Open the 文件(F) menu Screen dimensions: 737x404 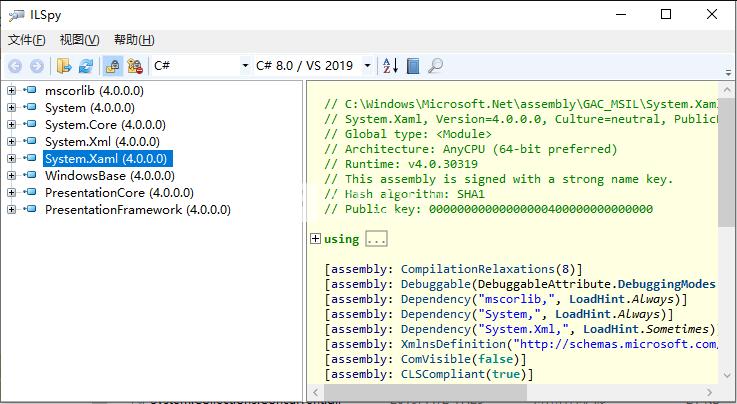pos(27,40)
